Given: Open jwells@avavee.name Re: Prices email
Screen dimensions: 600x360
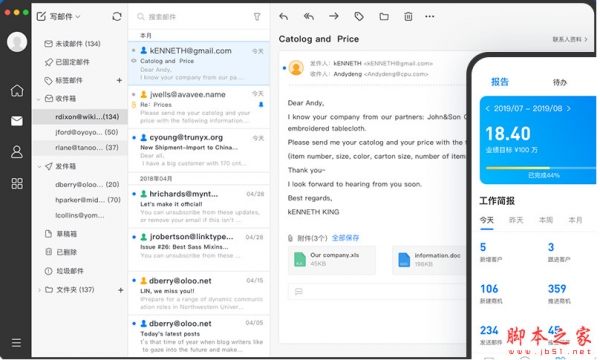Looking at the screenshot, I should click(x=199, y=107).
